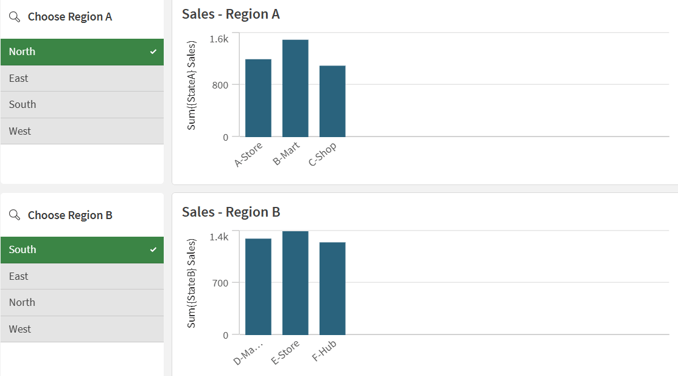Select West in Choose Region B
The height and width of the screenshot is (376, 678).
click(82, 329)
